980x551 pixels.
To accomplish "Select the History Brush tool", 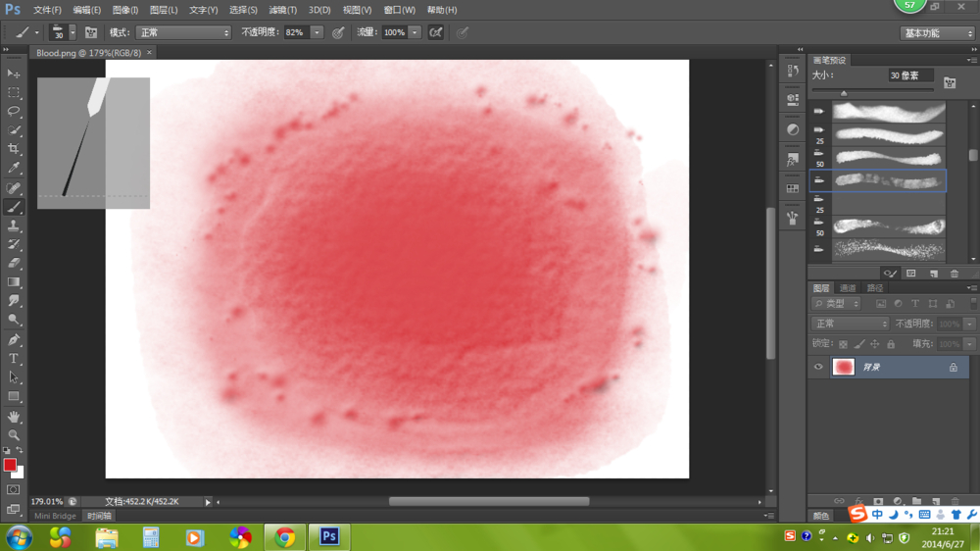I will tap(14, 244).
